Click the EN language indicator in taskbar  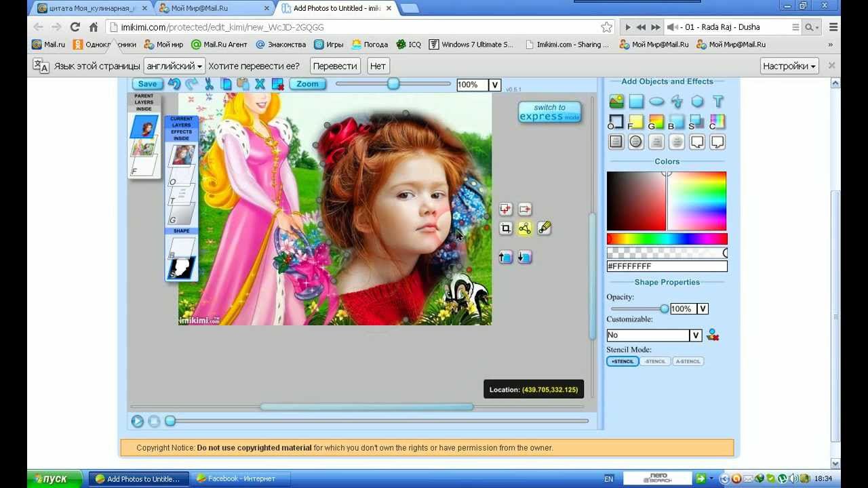[608, 479]
